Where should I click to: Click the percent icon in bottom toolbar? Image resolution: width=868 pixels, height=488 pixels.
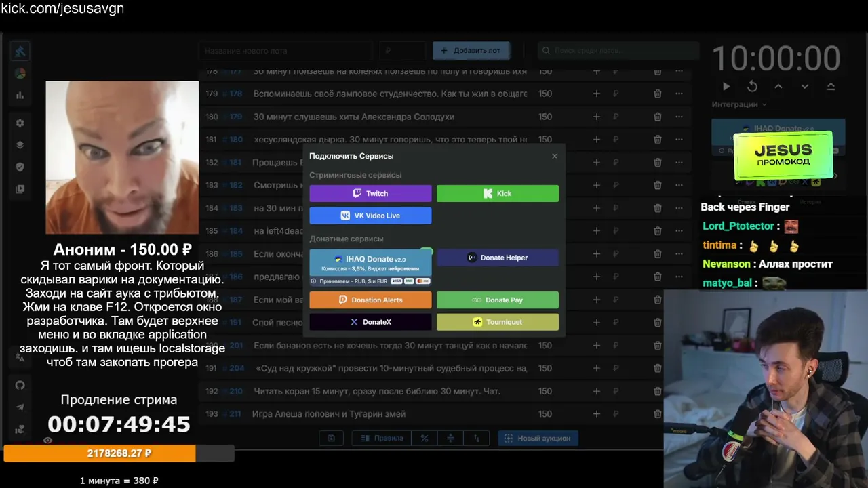[425, 439]
